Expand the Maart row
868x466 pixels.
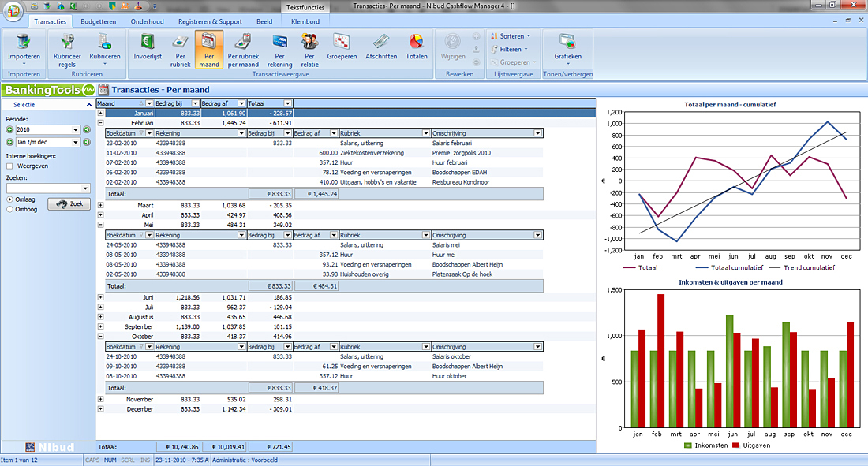100,205
